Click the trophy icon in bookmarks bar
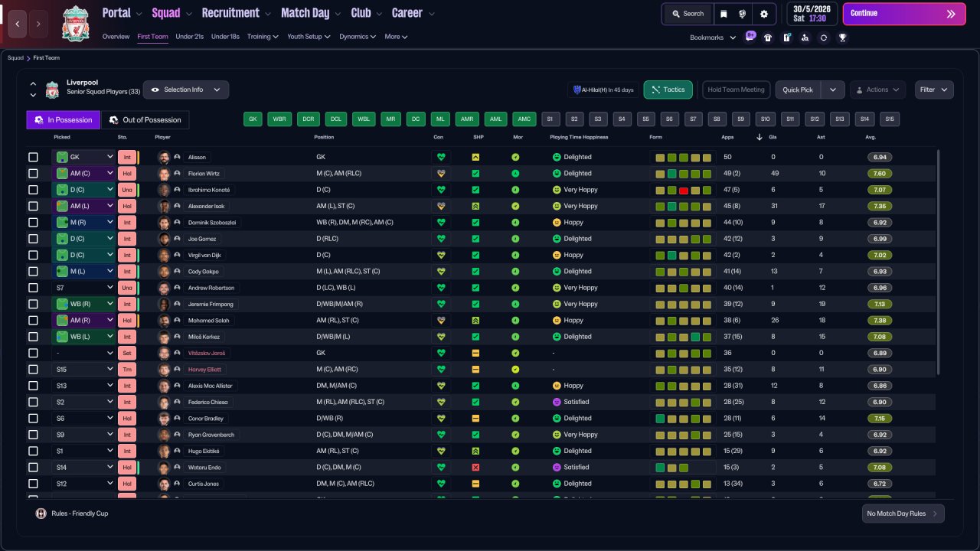This screenshot has height=551, width=980. click(842, 37)
